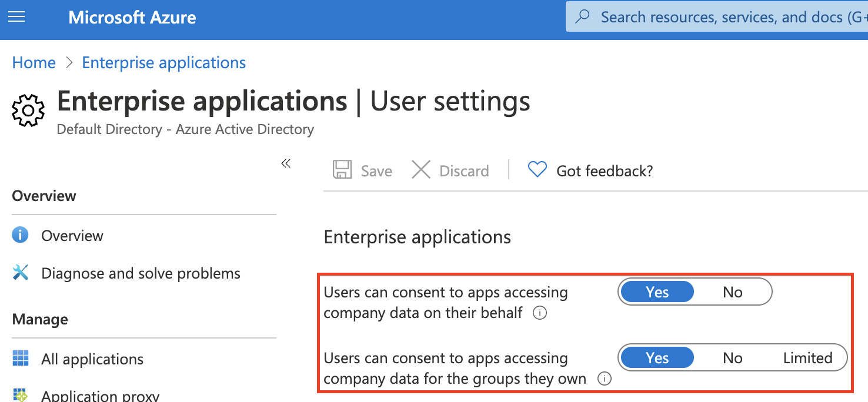The width and height of the screenshot is (868, 402).
Task: Set user consent on their behalf to No
Action: [732, 292]
